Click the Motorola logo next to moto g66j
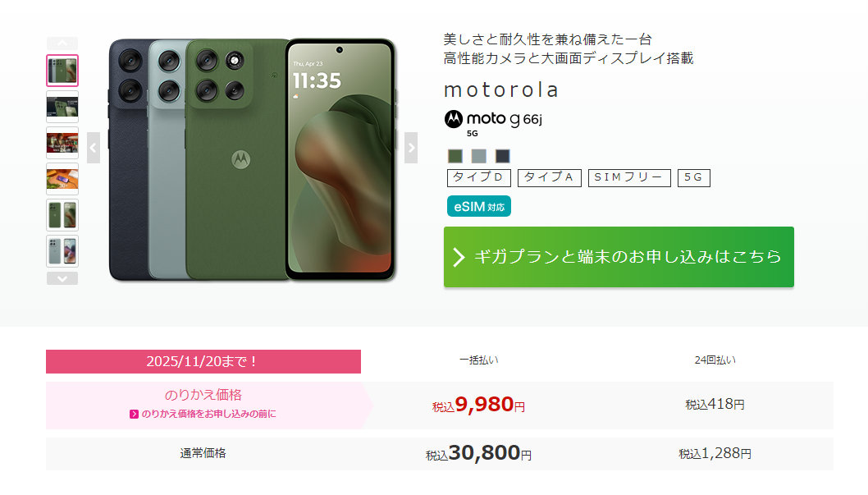 (454, 119)
